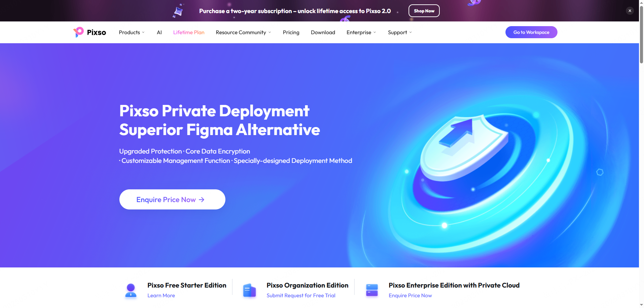Screen dimensions: 644x308
Task: Click Pixso Enterprise Edition with Private Cloud heading
Action: (x=454, y=285)
